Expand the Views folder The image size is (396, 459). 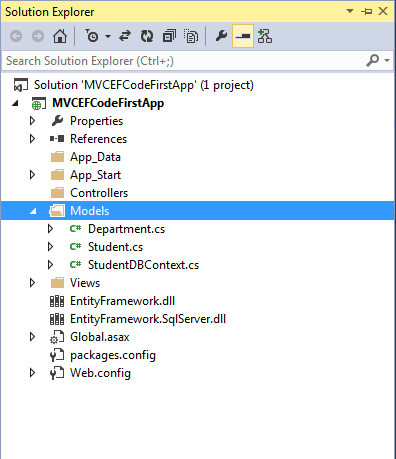(32, 283)
